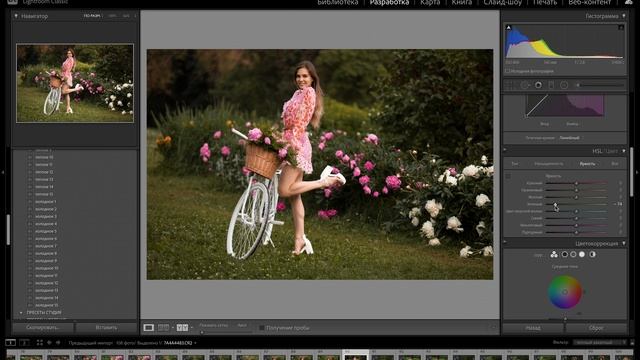Switch to Before/After split view
640x360 pixels.
[x=163, y=327]
